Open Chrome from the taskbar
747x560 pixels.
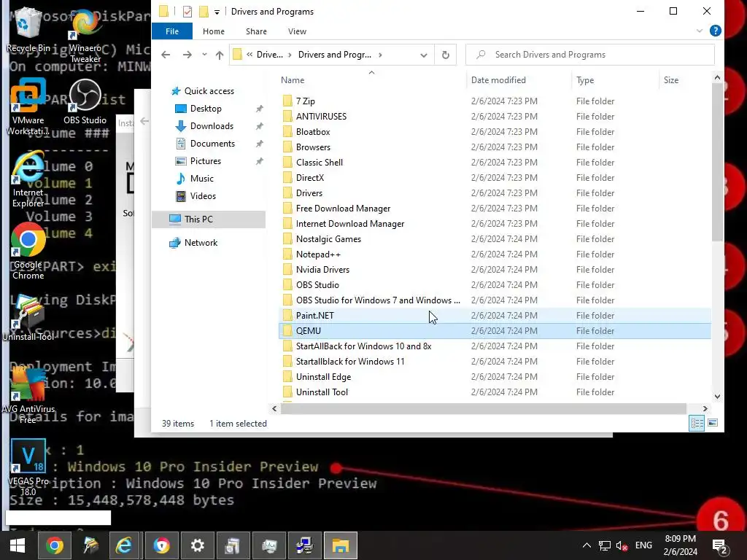point(54,545)
